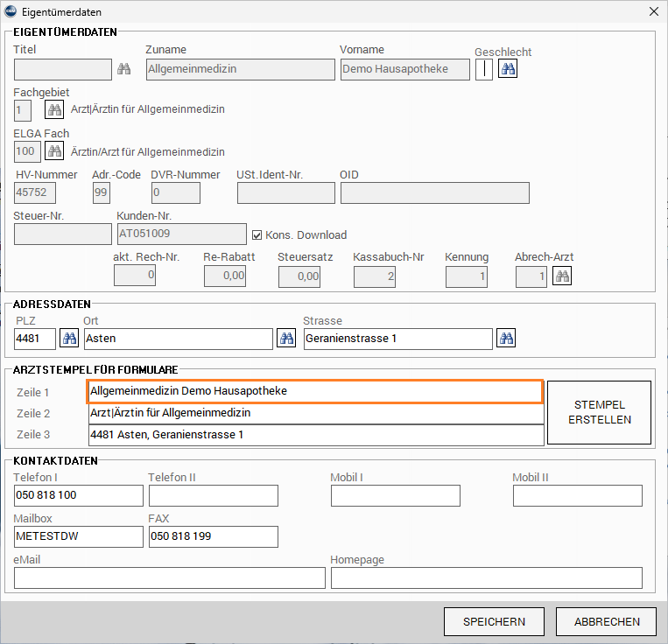Click binoculars icon beside Fachgebiet field
This screenshot has height=644, width=668.
55,109
